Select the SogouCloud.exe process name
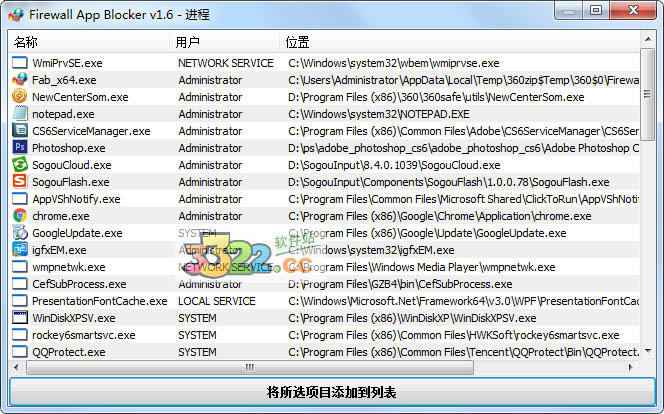 (72, 165)
